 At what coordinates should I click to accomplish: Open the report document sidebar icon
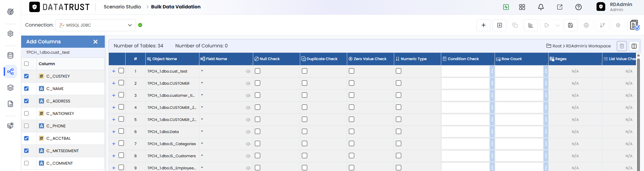10,104
